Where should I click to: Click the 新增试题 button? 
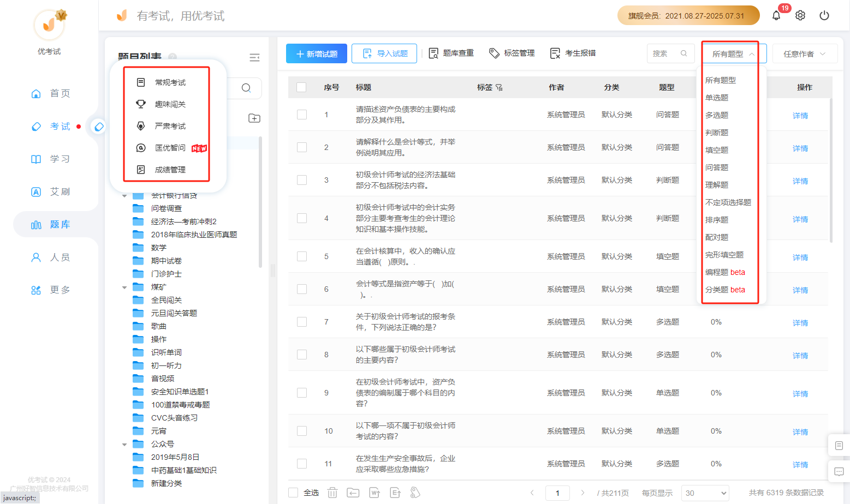pyautogui.click(x=317, y=53)
